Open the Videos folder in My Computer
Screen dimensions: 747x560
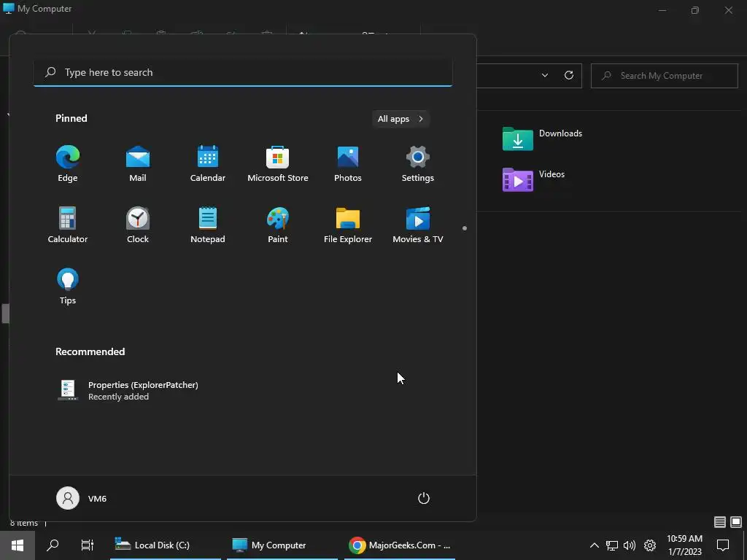point(533,179)
